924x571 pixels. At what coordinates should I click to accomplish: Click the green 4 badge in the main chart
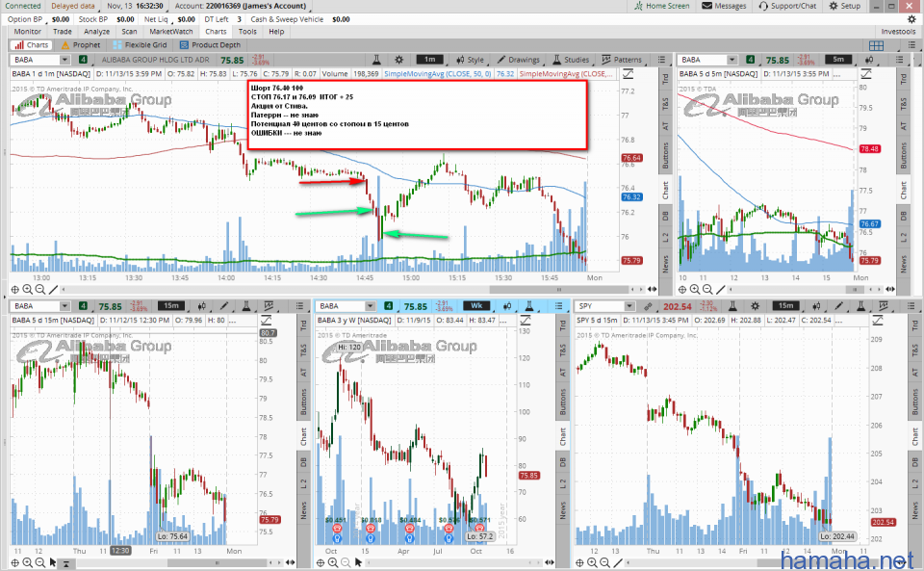(x=83, y=60)
